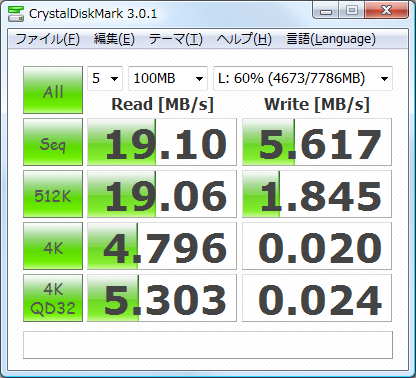The image size is (416, 378).
Task: Open the 言語(Language) menu
Action: click(331, 39)
